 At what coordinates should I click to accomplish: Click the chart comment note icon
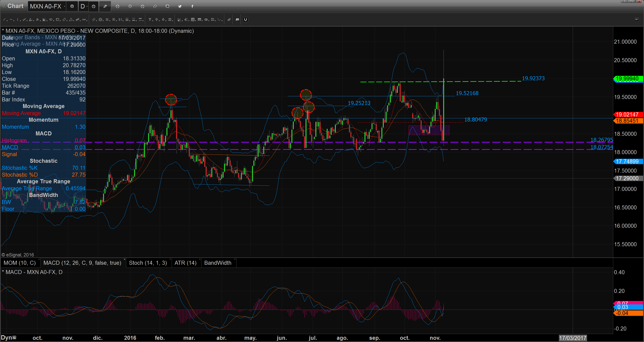pyautogui.click(x=237, y=20)
